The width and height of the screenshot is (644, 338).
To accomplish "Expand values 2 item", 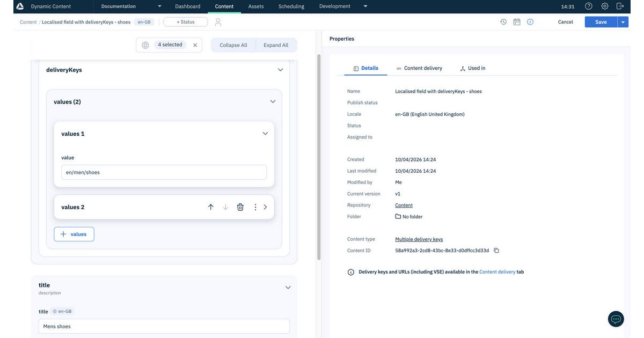I will [265, 207].
